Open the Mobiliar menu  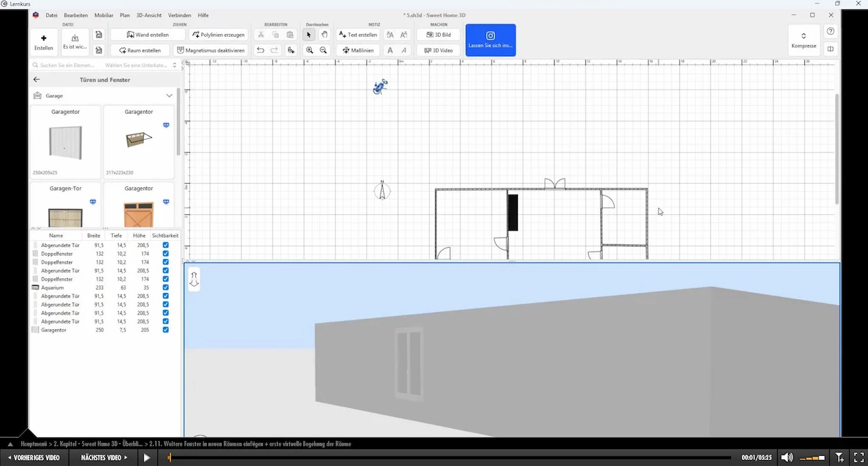[x=104, y=15]
